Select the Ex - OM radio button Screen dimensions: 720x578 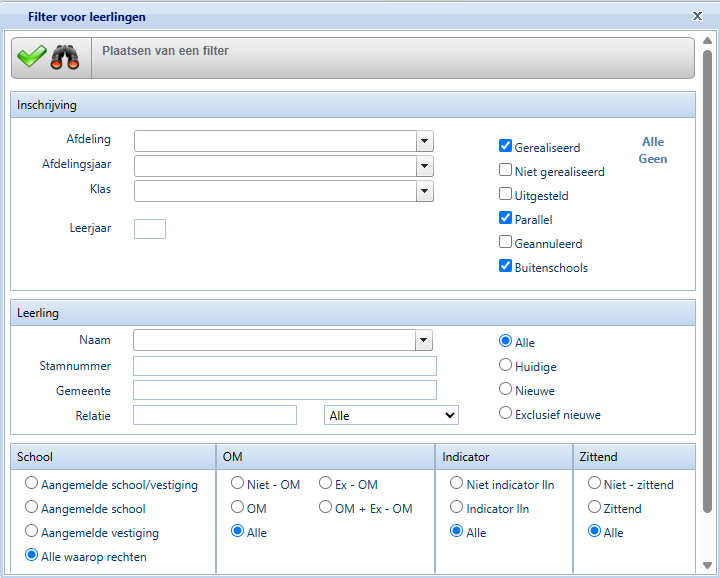325,483
